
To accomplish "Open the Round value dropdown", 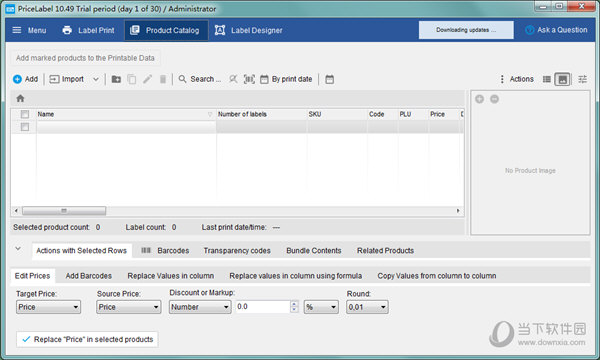I will tap(367, 307).
